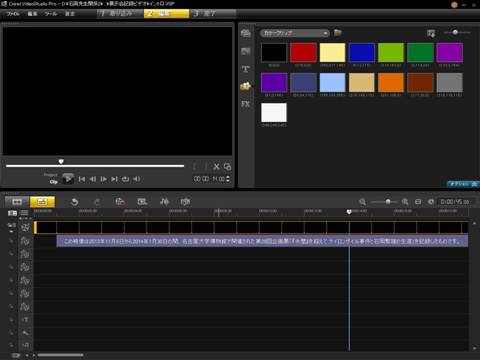Click the zoom in magnifier on timeline
The width and height of the screenshot is (480, 360).
tap(405, 202)
